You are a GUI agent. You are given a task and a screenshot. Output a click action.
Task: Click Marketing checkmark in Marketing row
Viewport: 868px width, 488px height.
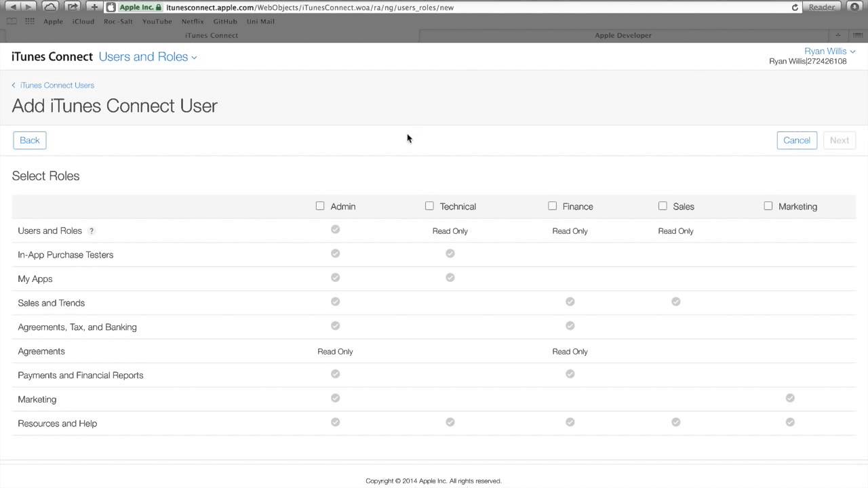[x=790, y=398]
